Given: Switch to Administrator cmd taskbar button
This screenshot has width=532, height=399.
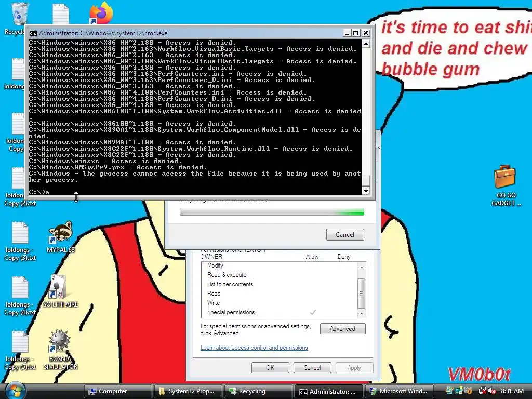Looking at the screenshot, I should 328,391.
